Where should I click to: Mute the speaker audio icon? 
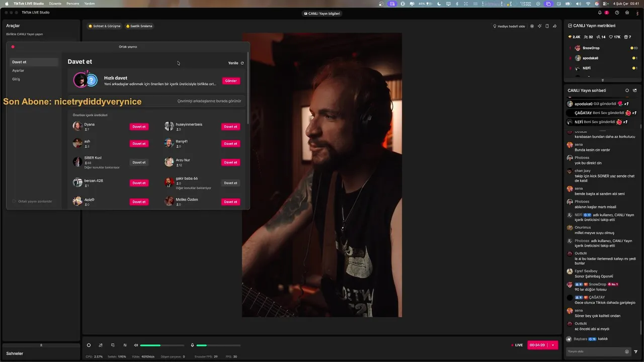(136, 345)
